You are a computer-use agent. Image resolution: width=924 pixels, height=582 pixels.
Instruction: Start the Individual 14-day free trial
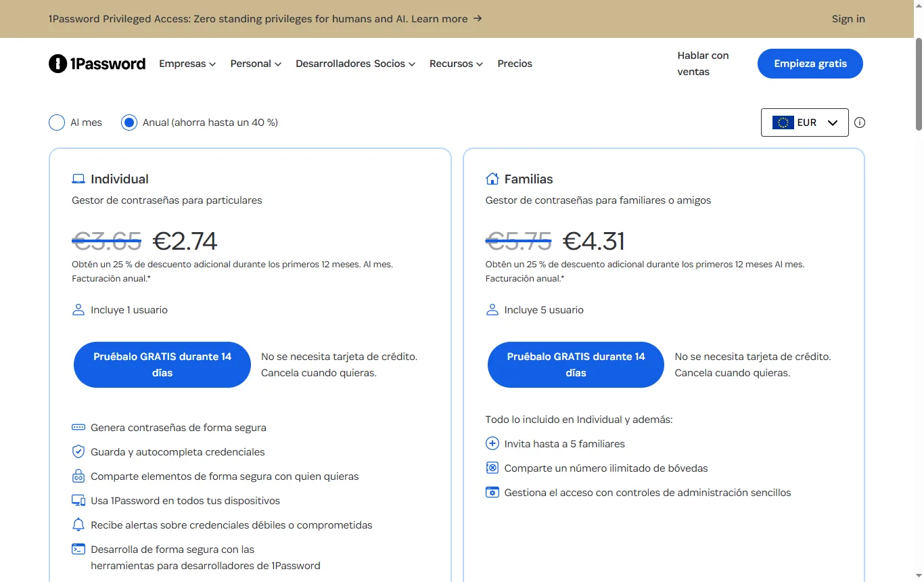pos(162,365)
